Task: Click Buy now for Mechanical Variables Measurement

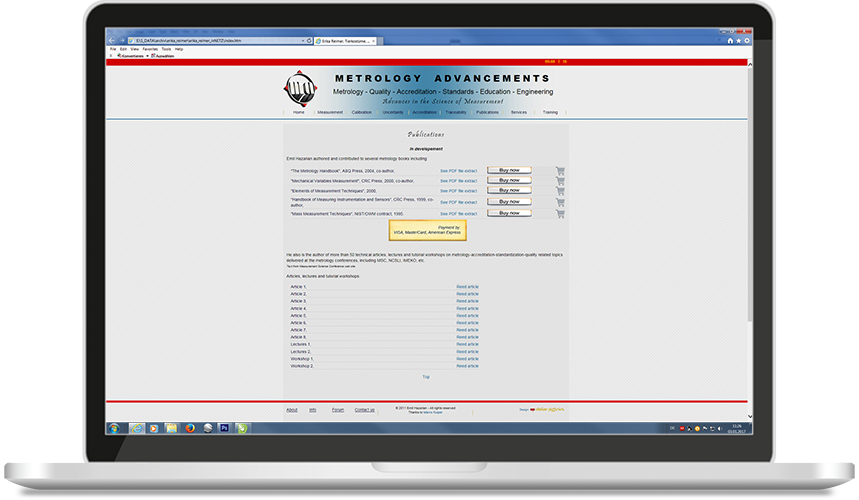Action: point(509,180)
